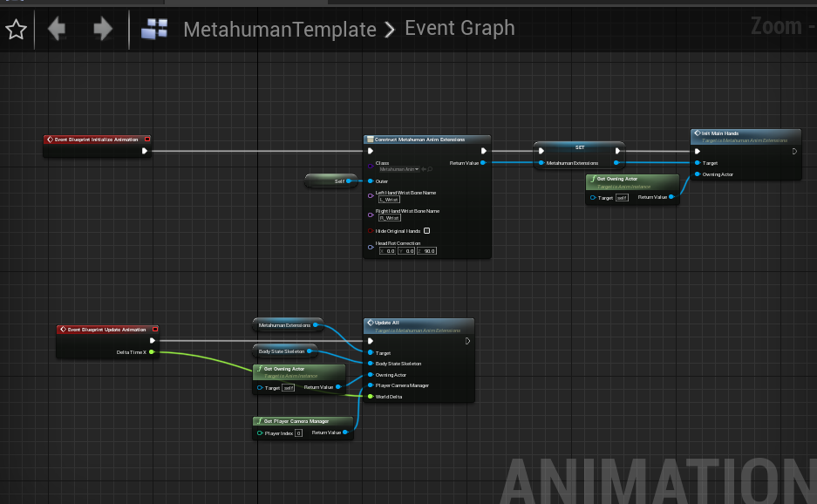Click exec output pin of Initialize Animation event
Screen dimensions: 817x504
point(145,151)
